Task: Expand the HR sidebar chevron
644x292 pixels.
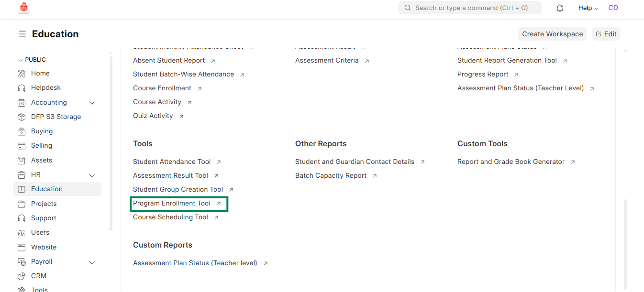Action: point(92,175)
